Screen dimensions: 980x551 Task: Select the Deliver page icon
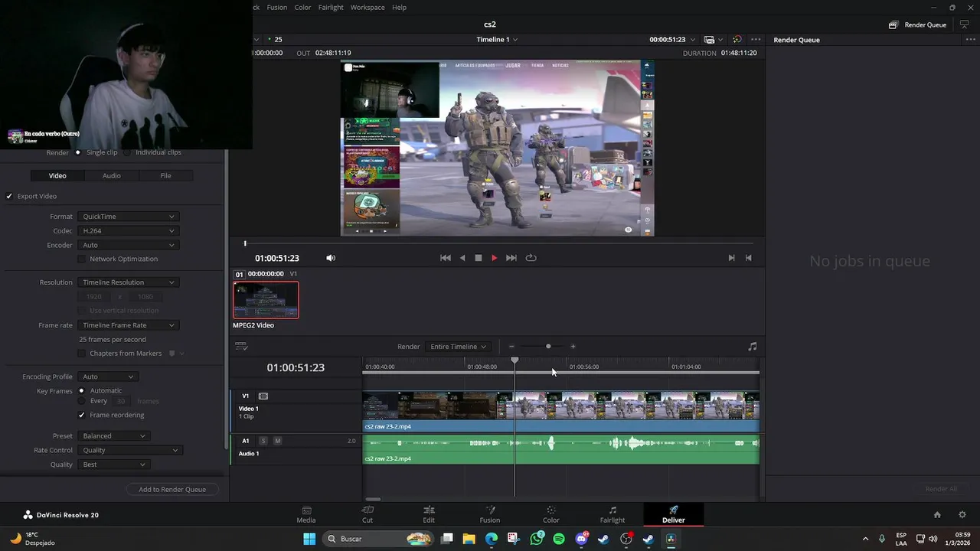(x=674, y=514)
